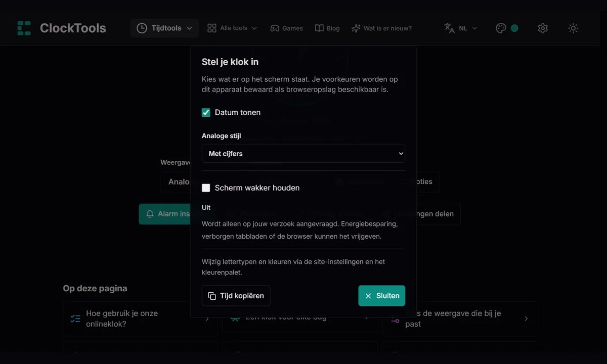Open Hoe gebruik je onze onlineklok? link
The image size is (607, 364).
(140, 318)
